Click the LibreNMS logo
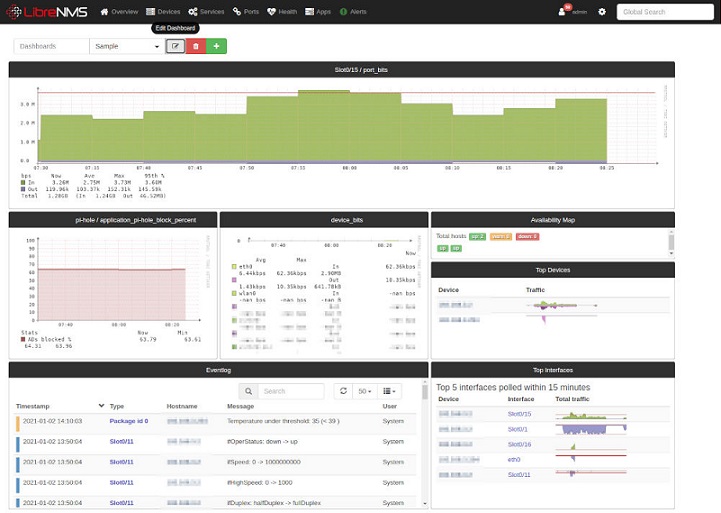The width and height of the screenshot is (721, 513). 48,12
